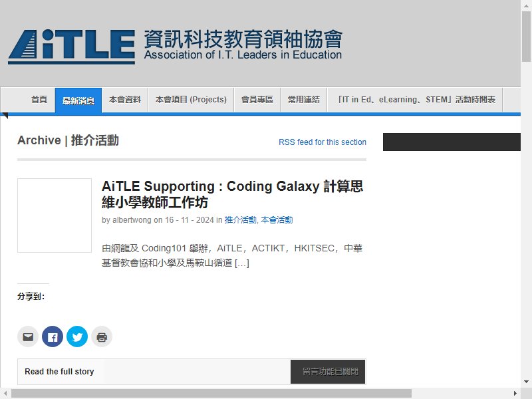Click the AiTLE logo in the header

72,47
